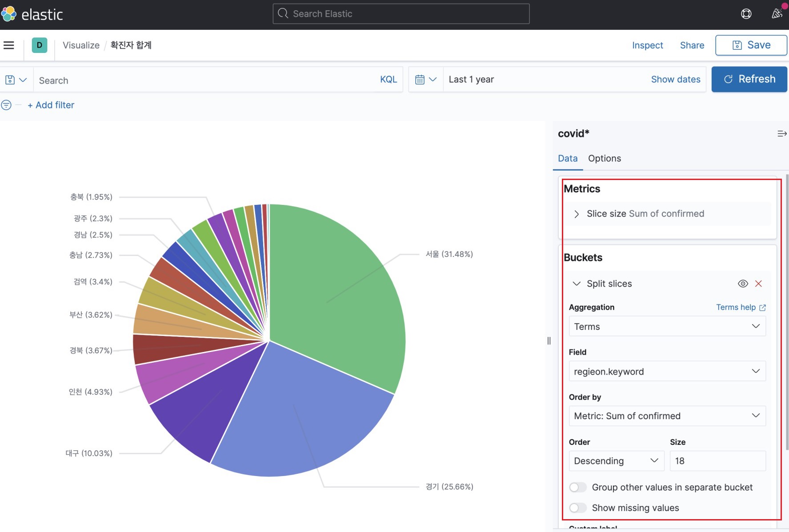Click the 검역 (3.4%) label
Image resolution: width=789 pixels, height=532 pixels.
(93, 282)
